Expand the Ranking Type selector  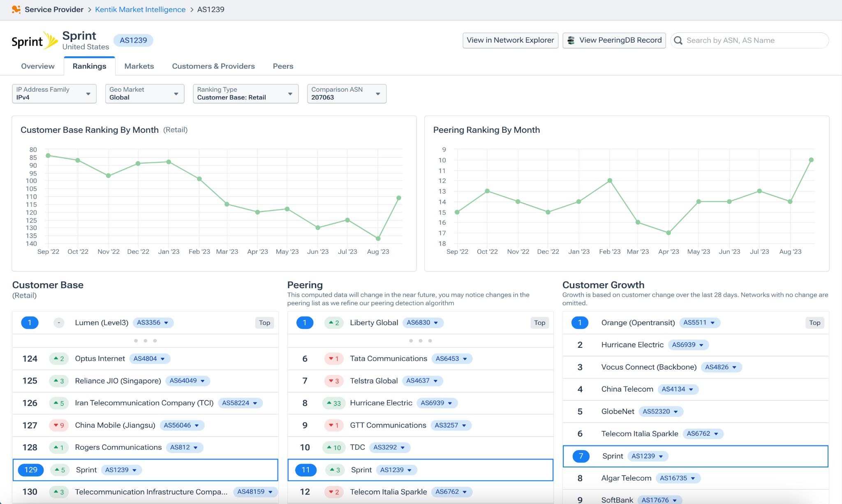coord(245,94)
